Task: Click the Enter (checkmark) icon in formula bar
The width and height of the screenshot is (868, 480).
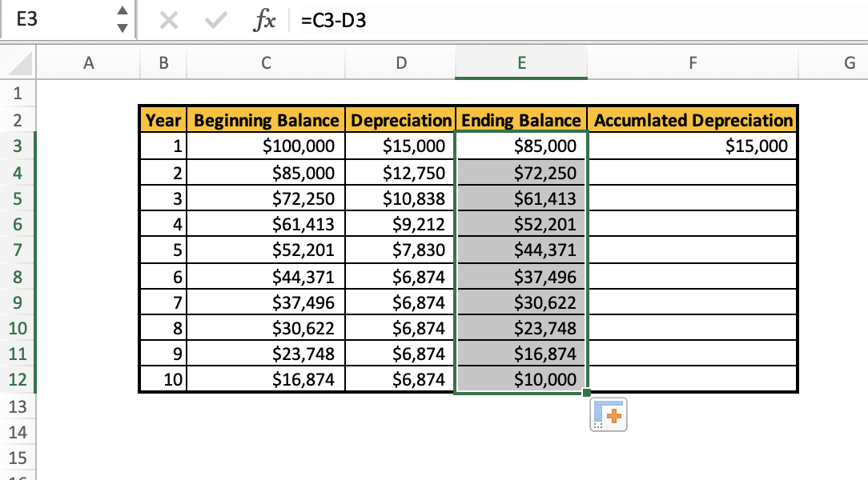Action: 214,20
